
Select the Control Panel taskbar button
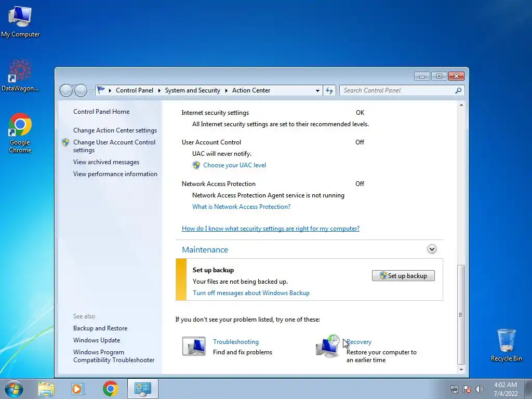[x=143, y=389]
